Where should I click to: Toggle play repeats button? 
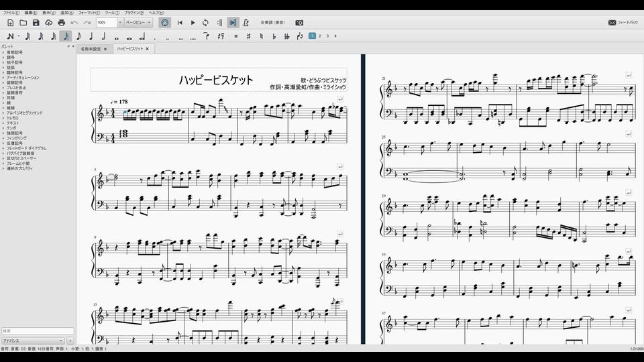click(220, 23)
